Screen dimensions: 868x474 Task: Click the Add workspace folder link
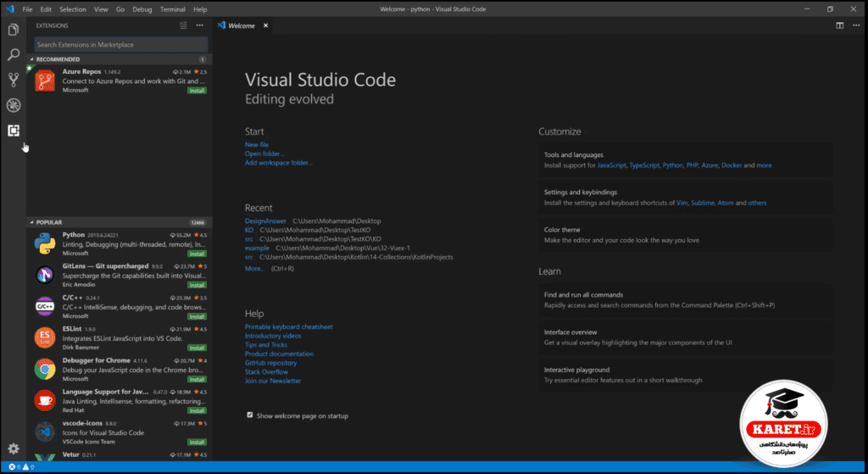coord(279,163)
